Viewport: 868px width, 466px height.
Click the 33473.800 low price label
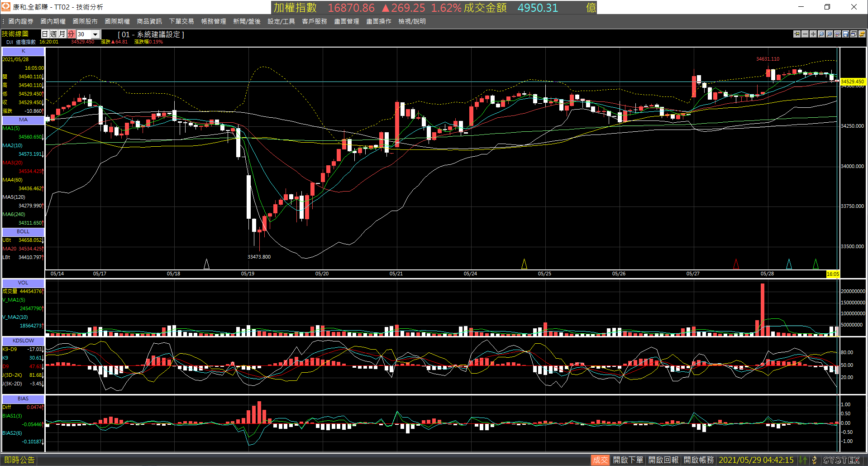coord(259,257)
